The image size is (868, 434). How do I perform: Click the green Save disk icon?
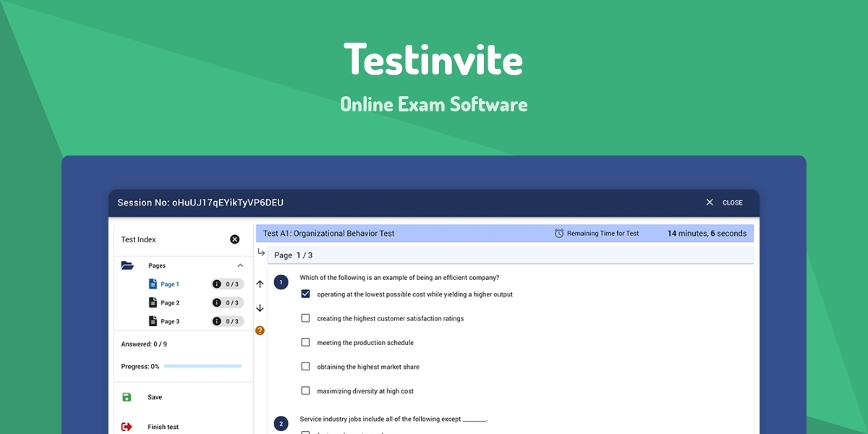click(128, 396)
